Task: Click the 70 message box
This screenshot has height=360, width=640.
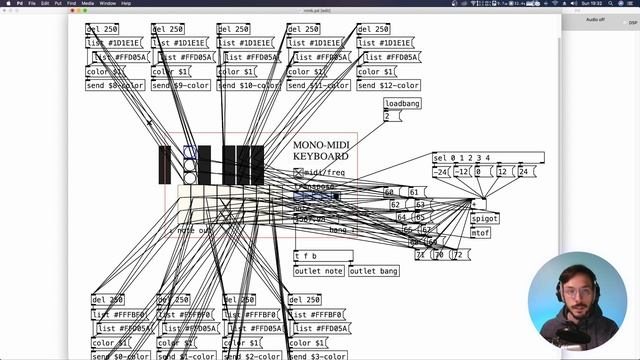Action: [442, 255]
